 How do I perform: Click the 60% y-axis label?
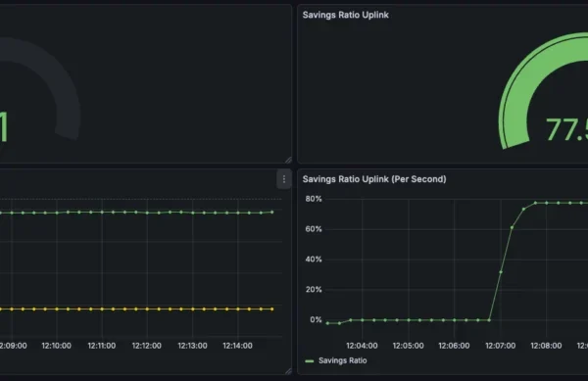click(x=314, y=229)
